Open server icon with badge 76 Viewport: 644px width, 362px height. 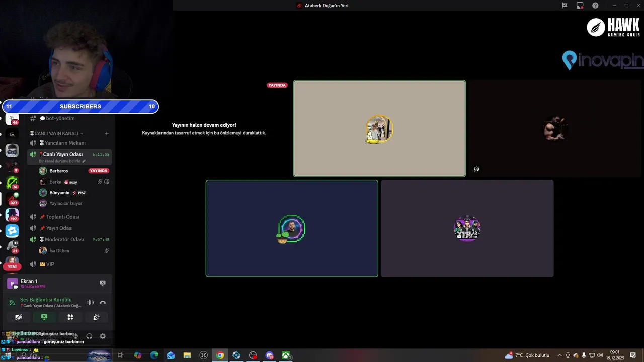click(x=12, y=183)
